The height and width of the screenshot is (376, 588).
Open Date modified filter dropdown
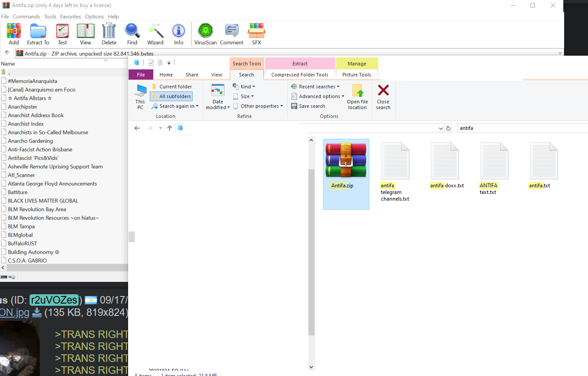click(x=218, y=97)
